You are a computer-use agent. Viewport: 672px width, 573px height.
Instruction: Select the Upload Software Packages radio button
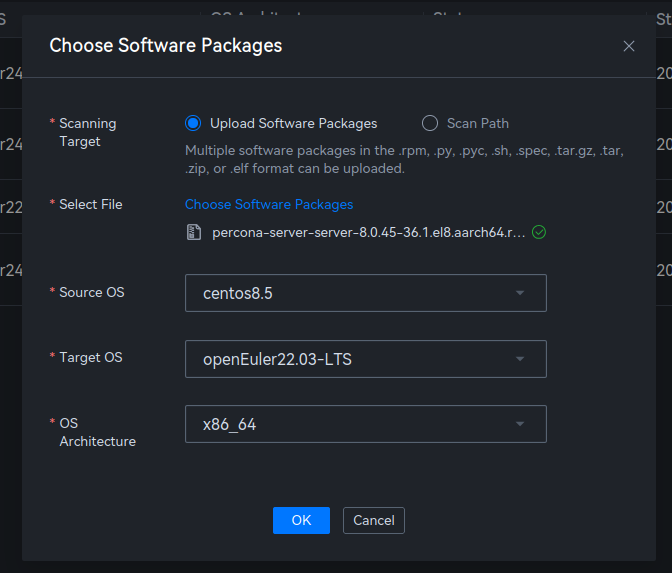click(x=193, y=123)
